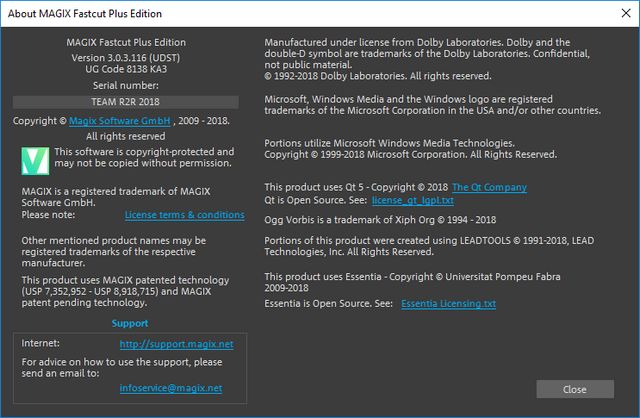Click the green MAGIX logo icon
Screen dimensions: 640x418
[x=36, y=158]
